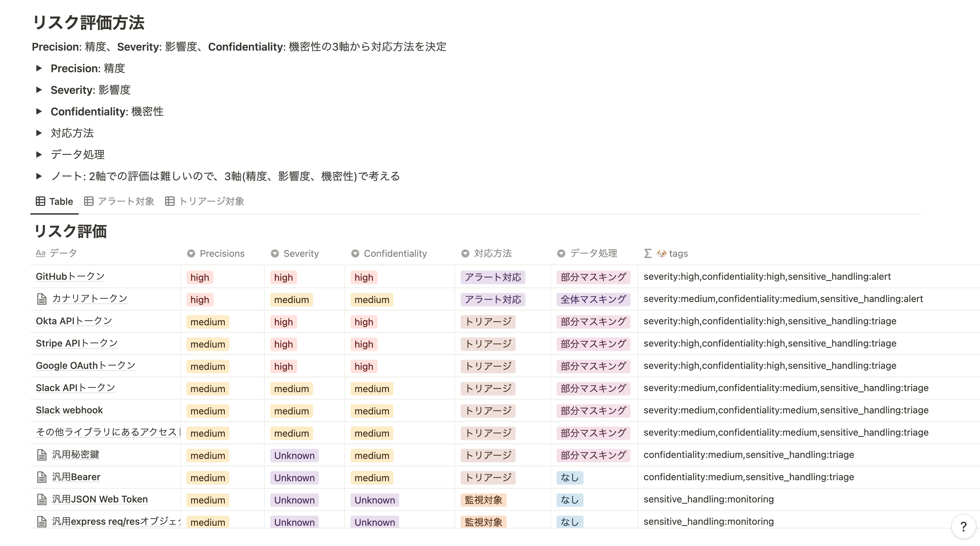980x546 pixels.
Task: Expand the データ処理 toggle block
Action: coord(39,154)
